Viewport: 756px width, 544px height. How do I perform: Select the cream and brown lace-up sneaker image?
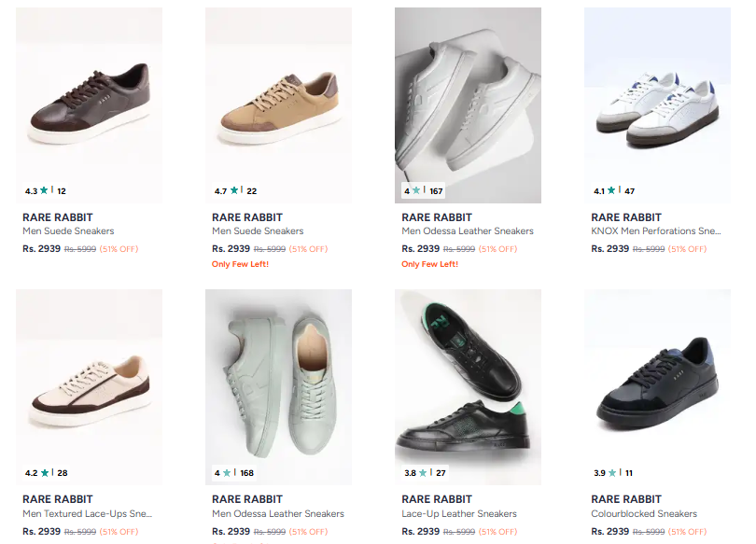[90, 383]
